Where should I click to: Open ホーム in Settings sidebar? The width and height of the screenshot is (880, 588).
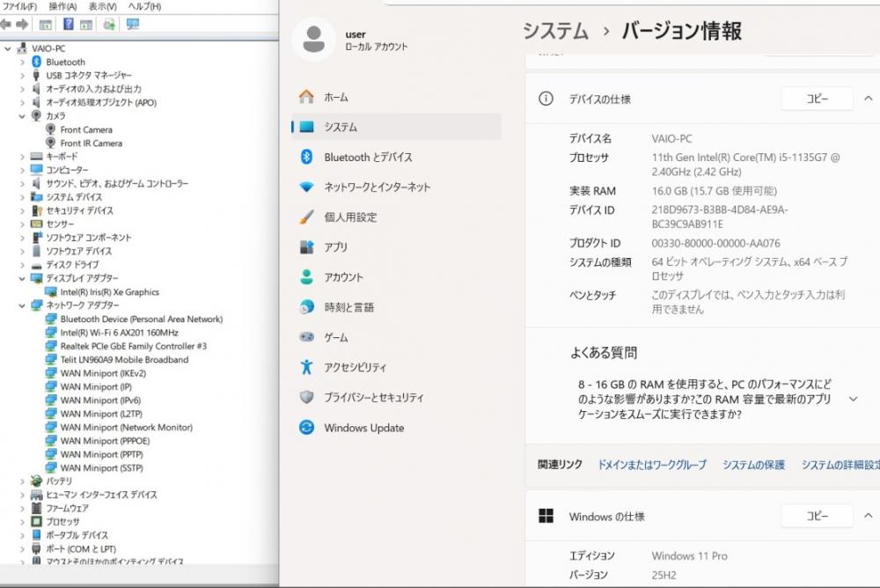coord(396,97)
